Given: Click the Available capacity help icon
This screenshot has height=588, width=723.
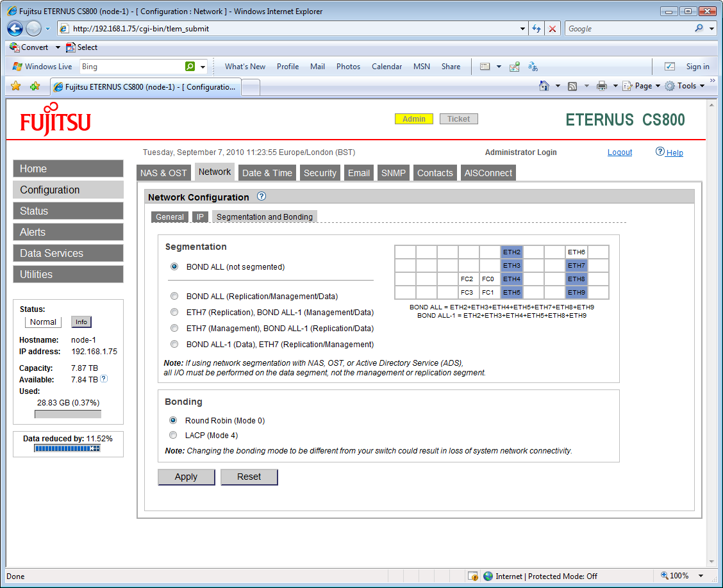Looking at the screenshot, I should 104,379.
